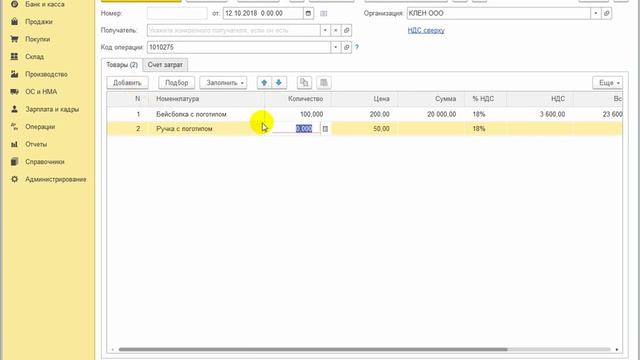Screen dimensions: 640x360
Task: Open the Получатель record via link icon
Action: (x=347, y=30)
